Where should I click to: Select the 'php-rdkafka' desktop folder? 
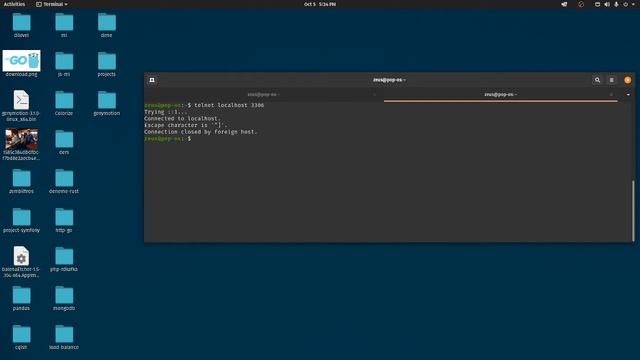pyautogui.click(x=64, y=259)
